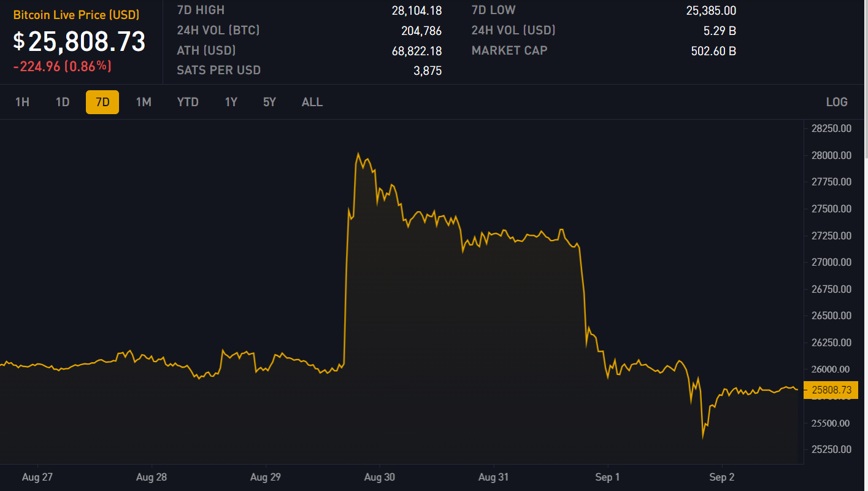Click the MARKET CAP label
This screenshot has width=868, height=491.
click(x=509, y=50)
